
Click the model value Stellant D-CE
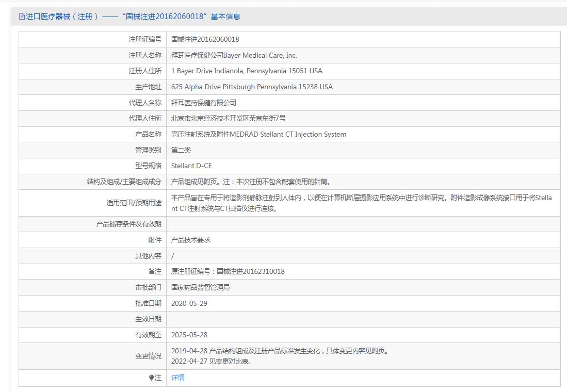coord(191,166)
